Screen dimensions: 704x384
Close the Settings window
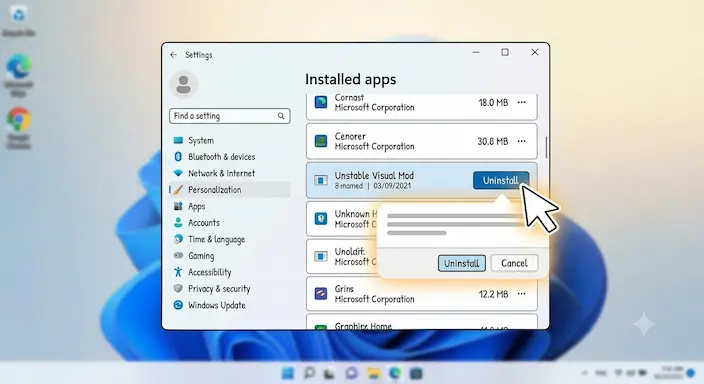pos(535,53)
